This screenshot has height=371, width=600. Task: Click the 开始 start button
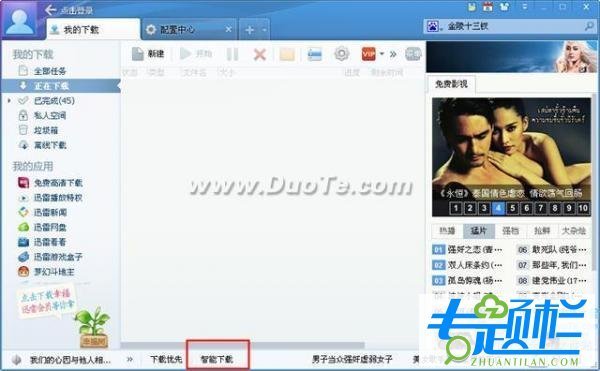196,54
